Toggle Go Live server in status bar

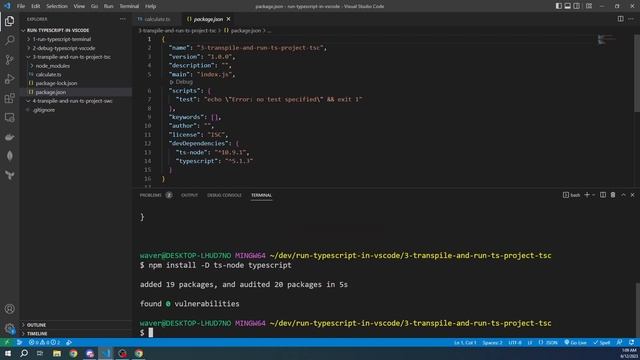point(576,342)
